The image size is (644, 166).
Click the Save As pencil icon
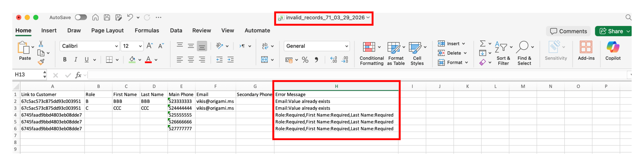point(118,17)
